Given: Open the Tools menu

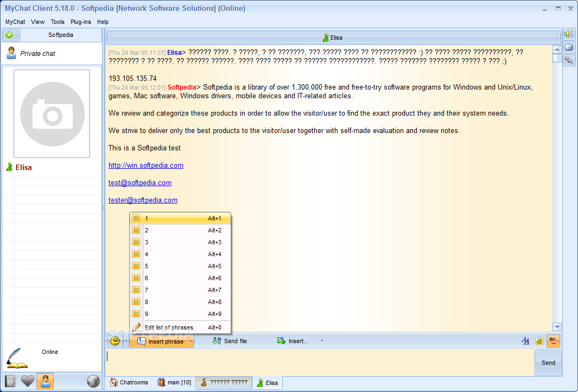Looking at the screenshot, I should pos(58,22).
